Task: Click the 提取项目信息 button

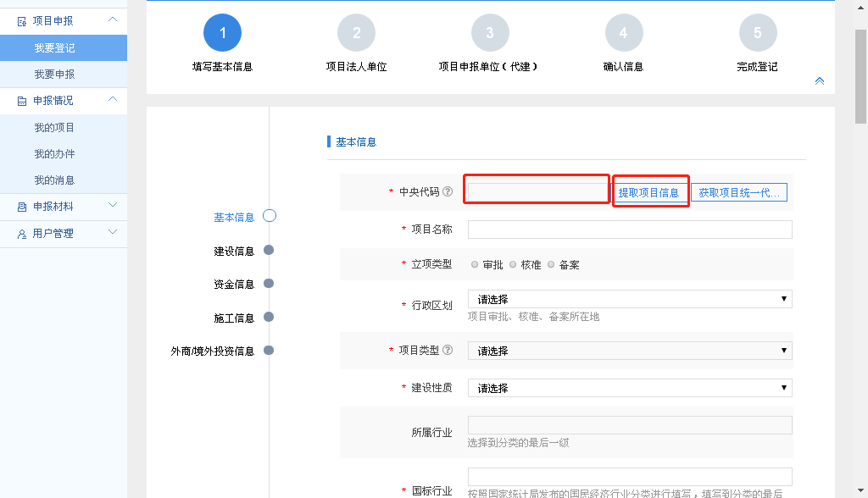Action: (x=648, y=192)
